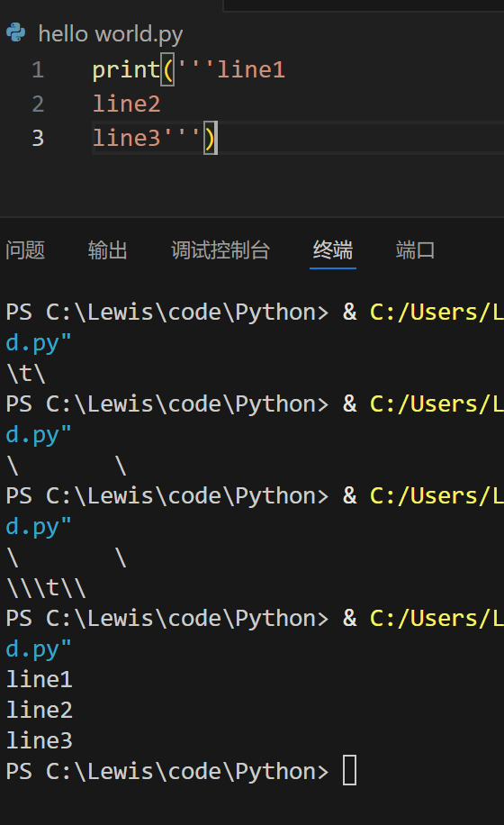Open the 端口 panel tab
504x825 pixels.
point(415,249)
